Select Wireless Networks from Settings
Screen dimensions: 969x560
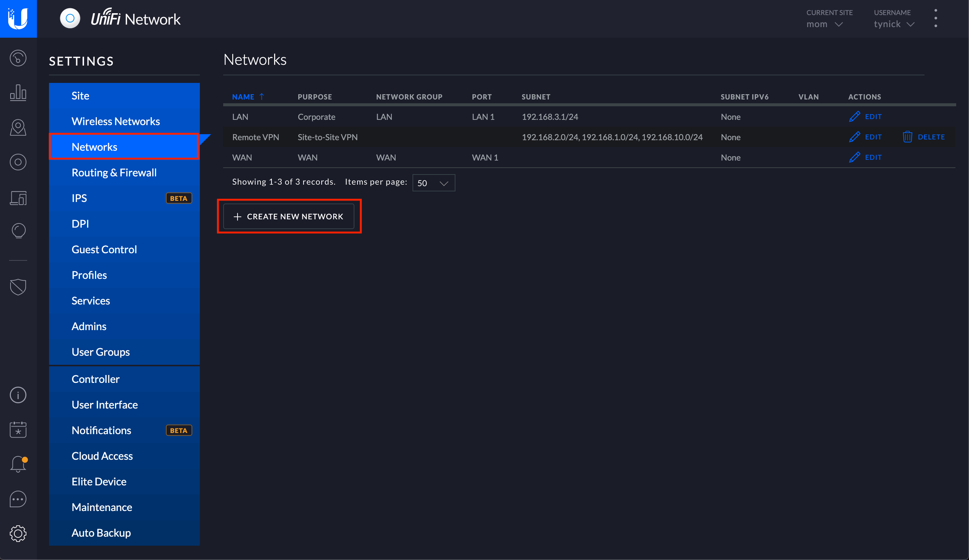(x=115, y=121)
